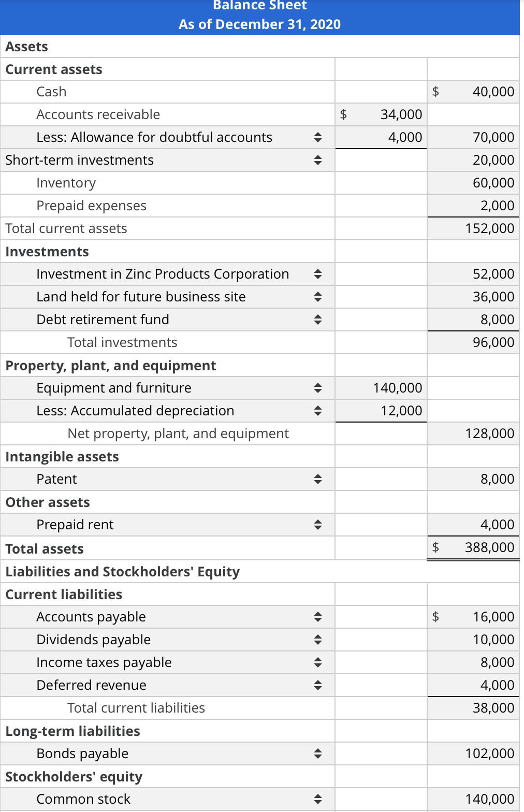Click the arrows beside Debt retirement fund
Viewport: 524px width, 812px height.
(317, 320)
